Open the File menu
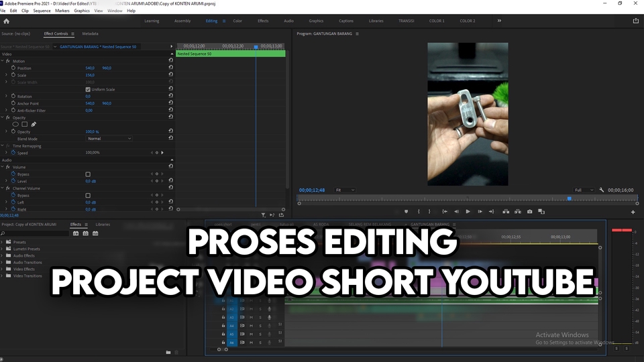 coord(3,11)
